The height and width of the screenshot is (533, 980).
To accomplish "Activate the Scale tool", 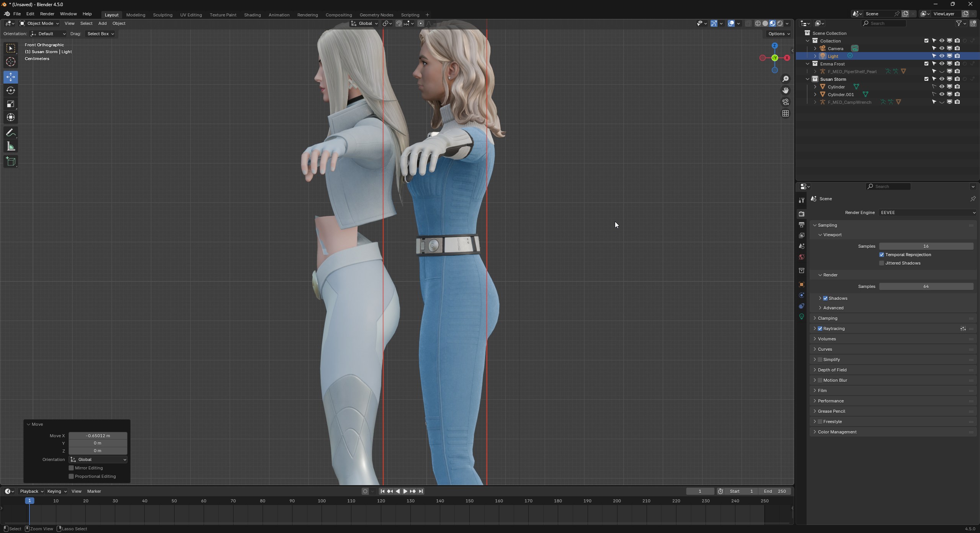I will coord(11,104).
